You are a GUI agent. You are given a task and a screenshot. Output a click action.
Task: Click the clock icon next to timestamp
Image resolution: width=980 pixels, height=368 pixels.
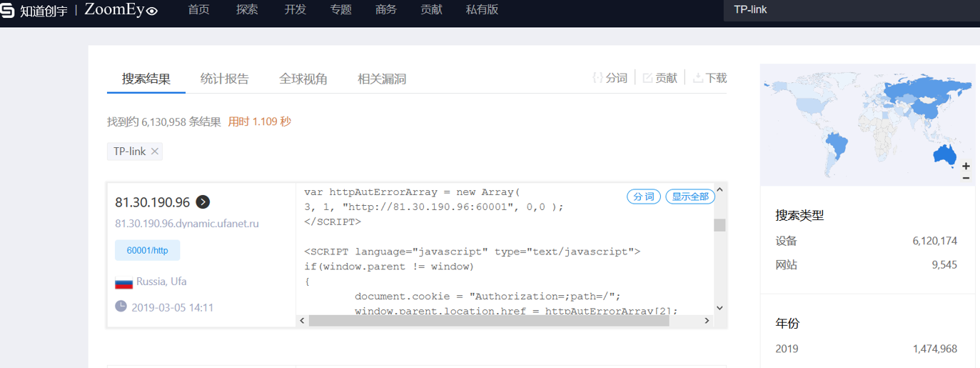121,307
